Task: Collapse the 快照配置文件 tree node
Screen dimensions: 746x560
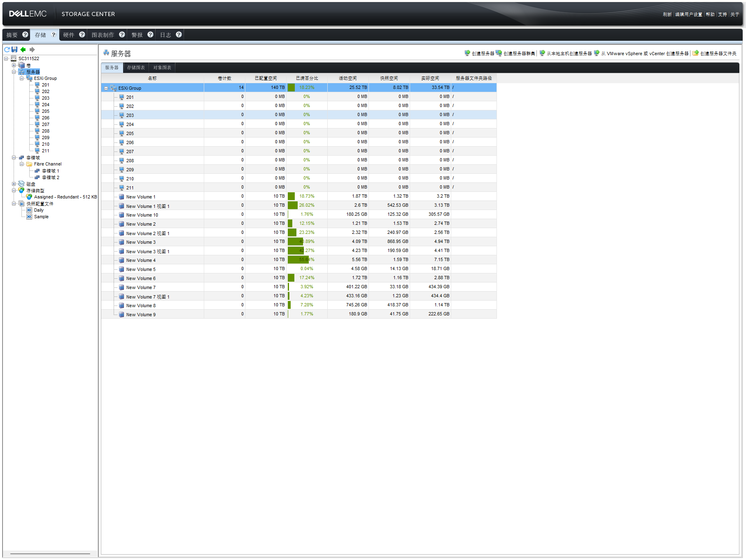Action: [14, 203]
